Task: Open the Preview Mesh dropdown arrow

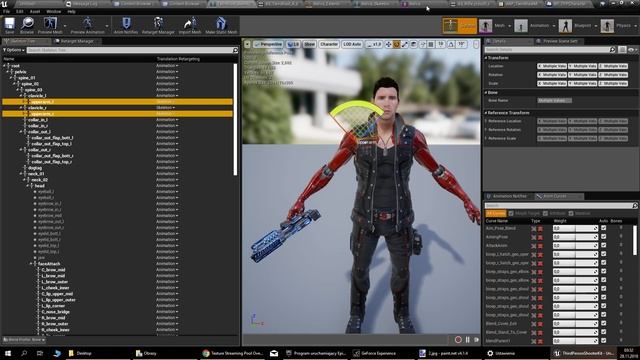Action: click(65, 26)
